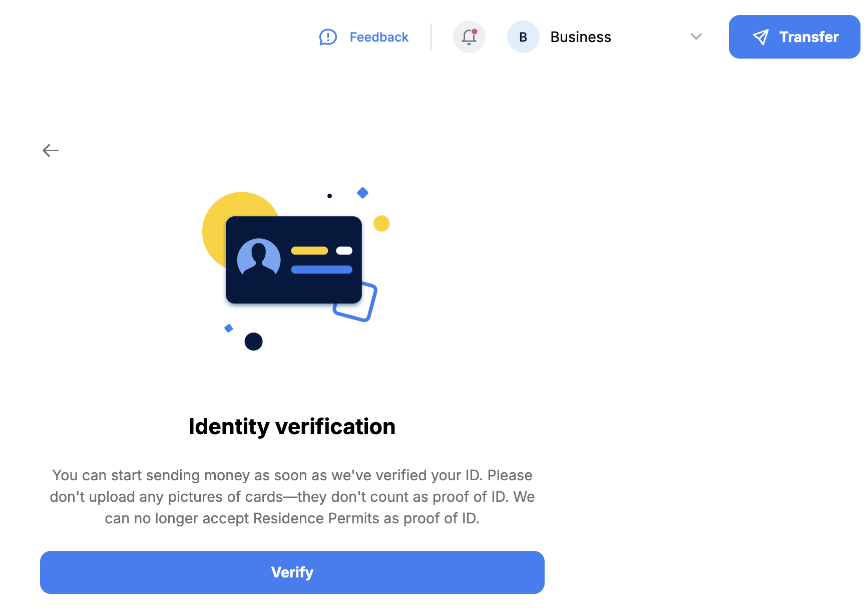The width and height of the screenshot is (868, 610).
Task: Click the dark ID card illustration
Action: tap(294, 260)
